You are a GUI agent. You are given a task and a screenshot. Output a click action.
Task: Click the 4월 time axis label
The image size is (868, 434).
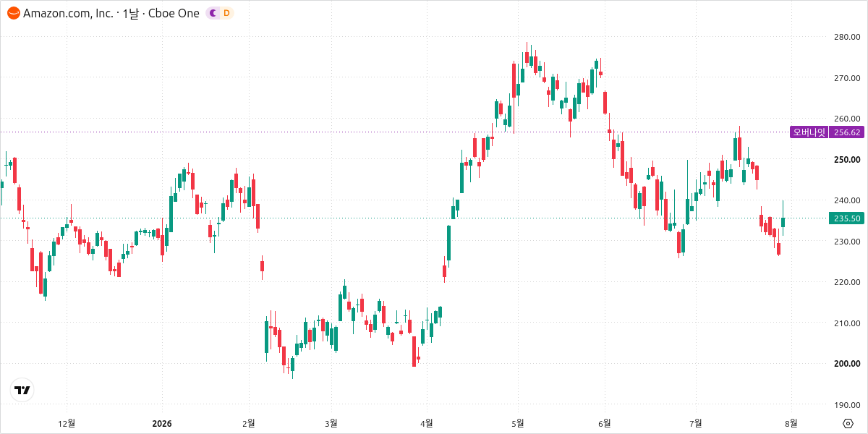(427, 423)
